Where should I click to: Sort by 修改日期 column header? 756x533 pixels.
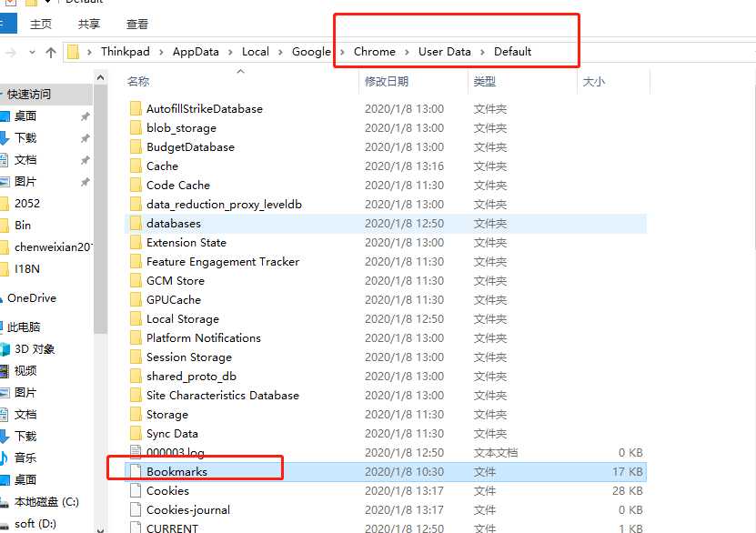tap(387, 82)
